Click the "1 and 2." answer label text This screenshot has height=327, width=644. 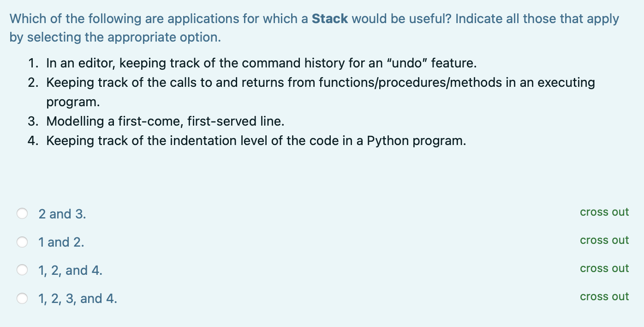pyautogui.click(x=61, y=242)
